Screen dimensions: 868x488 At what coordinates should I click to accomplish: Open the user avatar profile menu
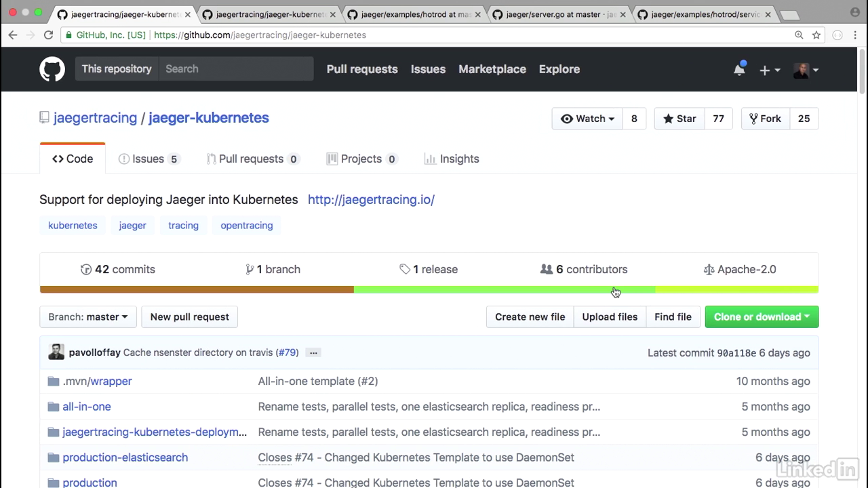[806, 70]
